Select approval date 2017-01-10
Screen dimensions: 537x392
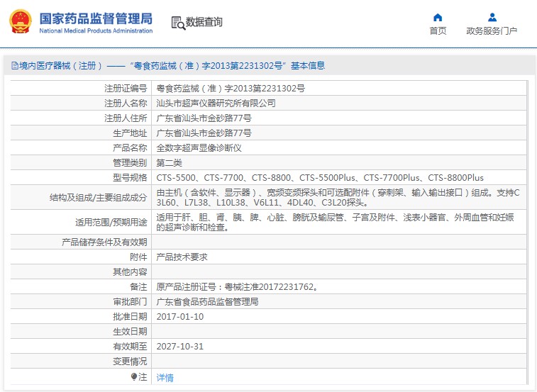pyautogui.click(x=179, y=317)
